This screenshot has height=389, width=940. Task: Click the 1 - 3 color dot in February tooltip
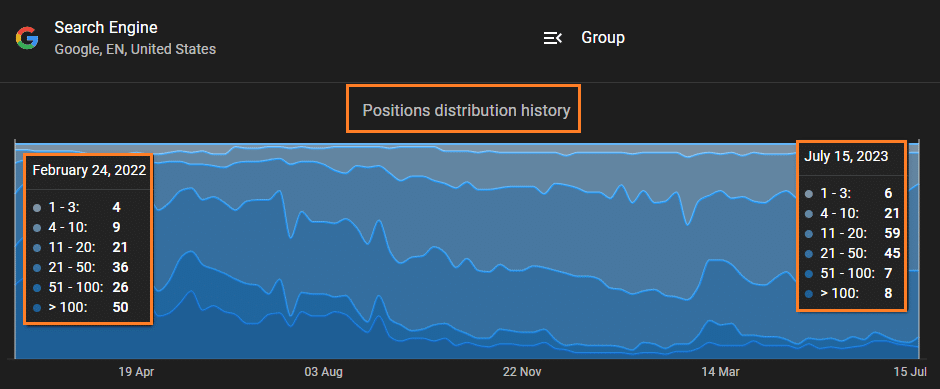(37, 208)
